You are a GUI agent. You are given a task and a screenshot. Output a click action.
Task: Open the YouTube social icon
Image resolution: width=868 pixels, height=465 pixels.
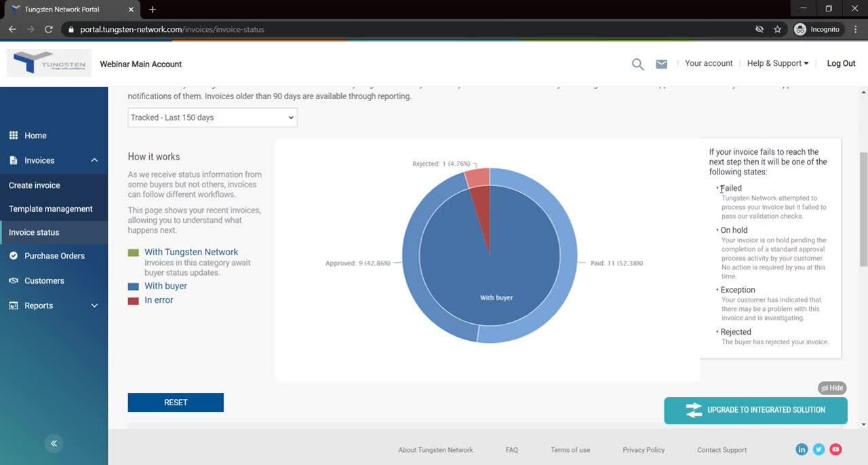[x=835, y=449]
